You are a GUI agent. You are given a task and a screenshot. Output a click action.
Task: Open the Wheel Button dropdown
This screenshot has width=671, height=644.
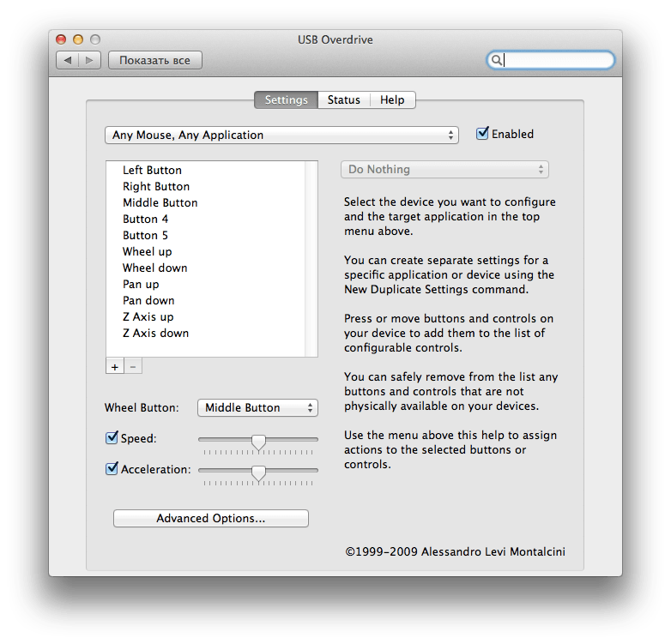[257, 408]
